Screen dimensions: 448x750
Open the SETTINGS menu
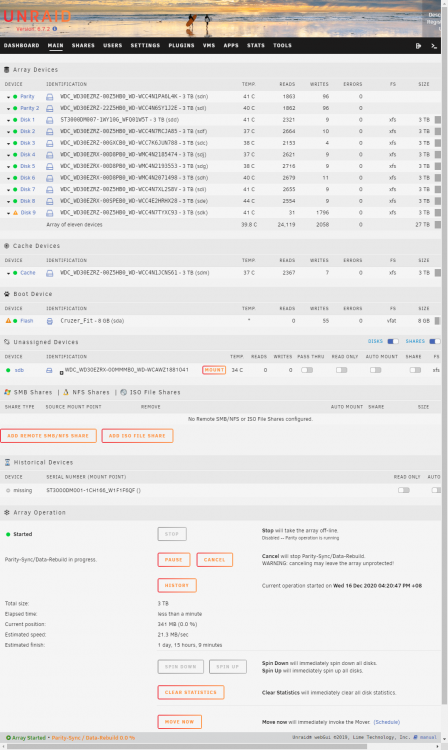145,45
